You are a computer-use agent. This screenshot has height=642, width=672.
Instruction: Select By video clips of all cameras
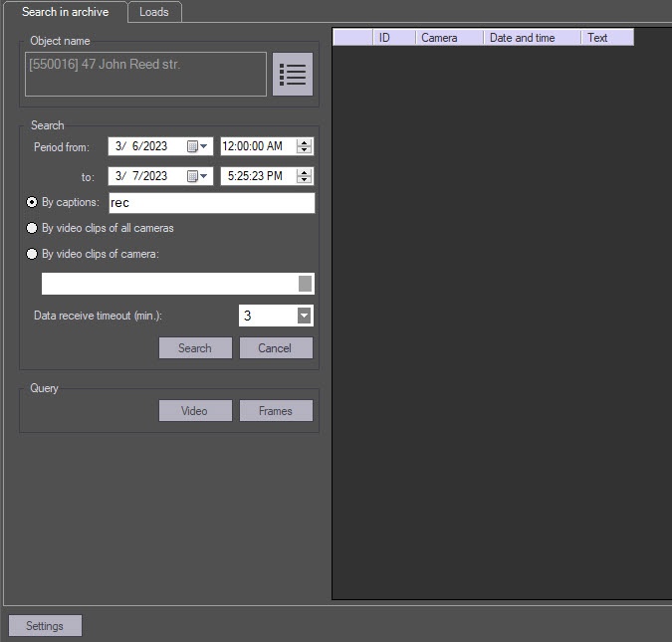(32, 228)
